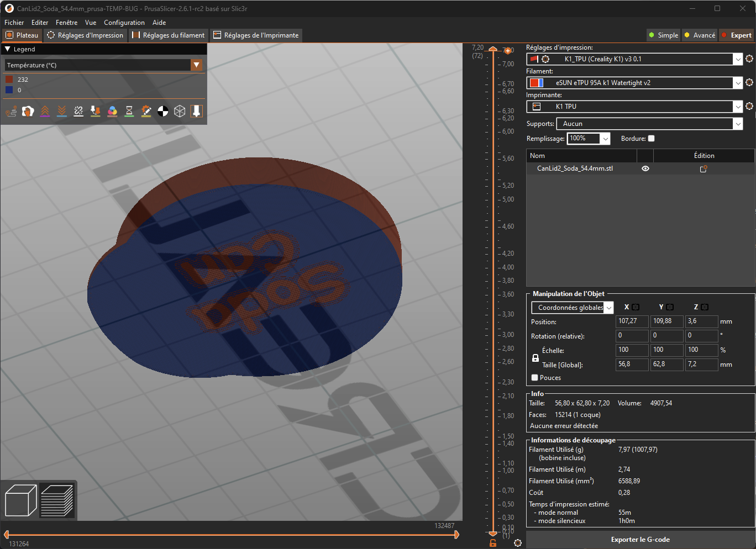
Task: Toggle shells display with the cube icon
Action: (x=180, y=111)
